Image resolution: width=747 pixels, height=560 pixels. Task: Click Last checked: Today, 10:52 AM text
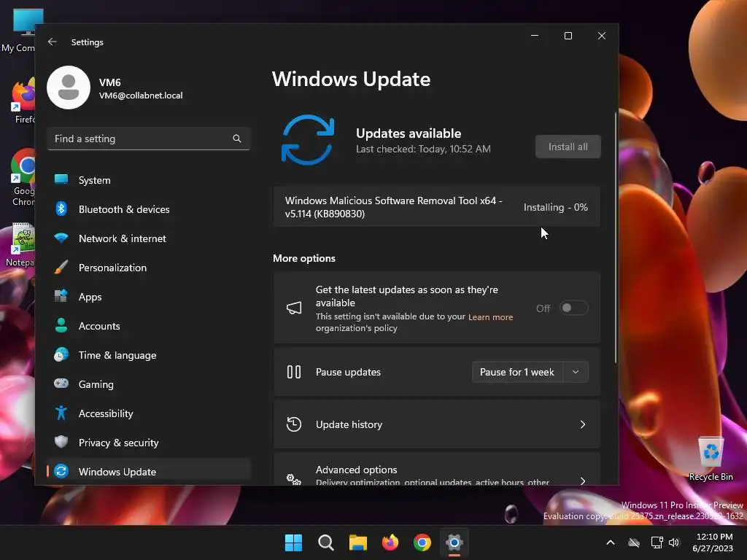423,149
